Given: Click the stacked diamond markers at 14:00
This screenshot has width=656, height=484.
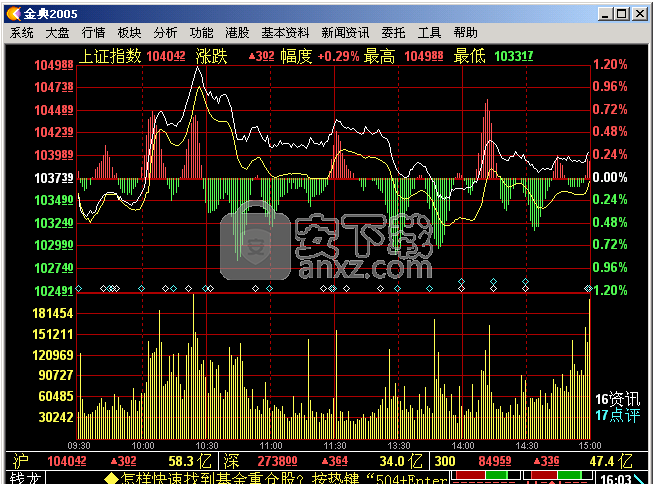Looking at the screenshot, I should [x=461, y=285].
